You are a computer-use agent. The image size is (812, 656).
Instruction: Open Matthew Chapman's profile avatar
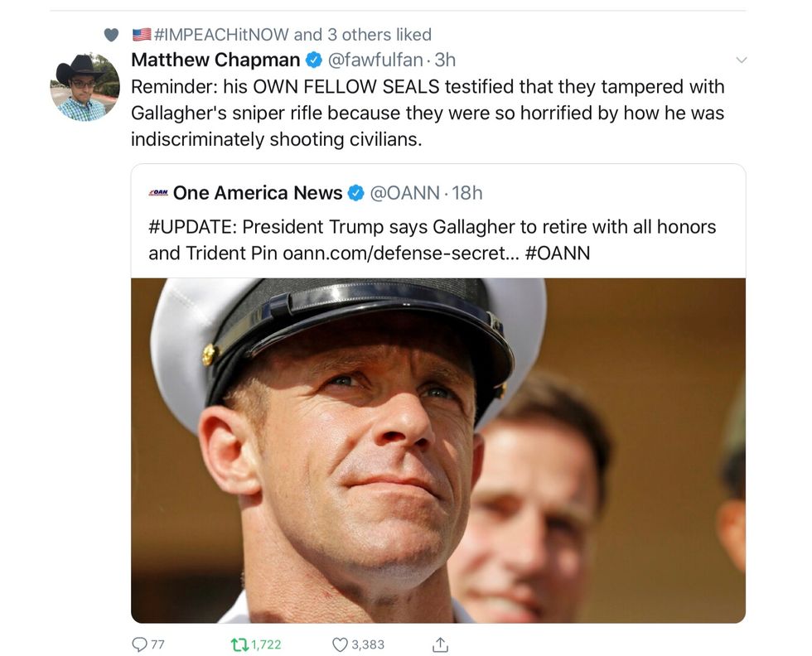tap(85, 88)
